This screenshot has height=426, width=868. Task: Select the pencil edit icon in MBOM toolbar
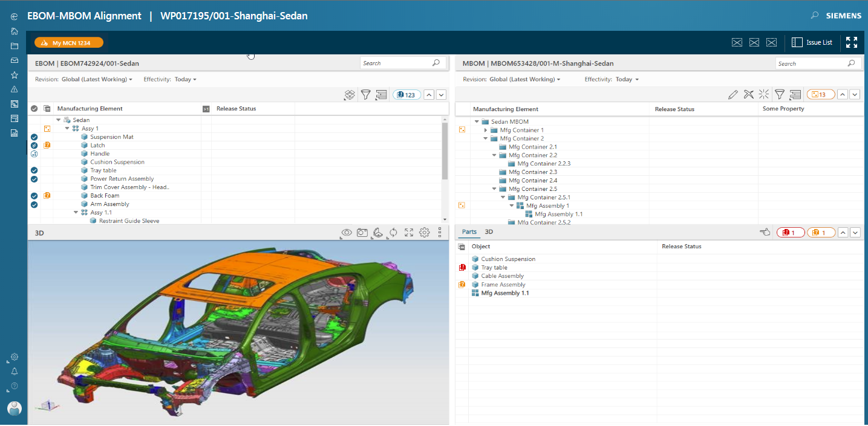tap(733, 94)
